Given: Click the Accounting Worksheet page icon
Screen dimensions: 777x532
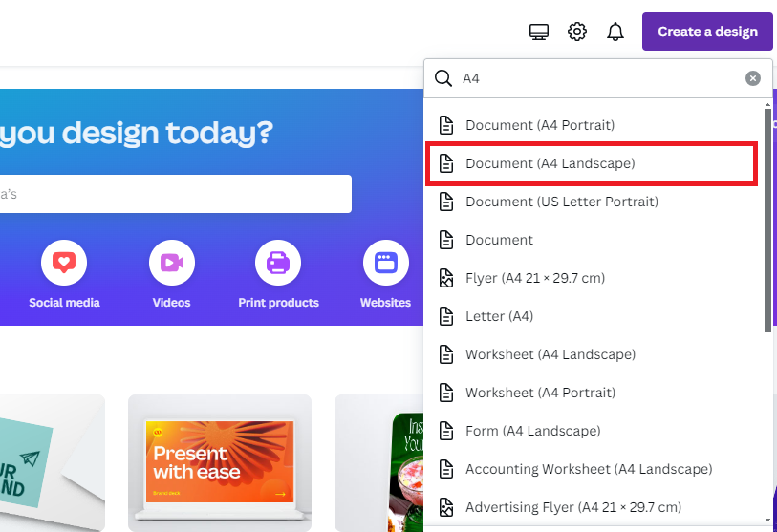Looking at the screenshot, I should pyautogui.click(x=446, y=469).
